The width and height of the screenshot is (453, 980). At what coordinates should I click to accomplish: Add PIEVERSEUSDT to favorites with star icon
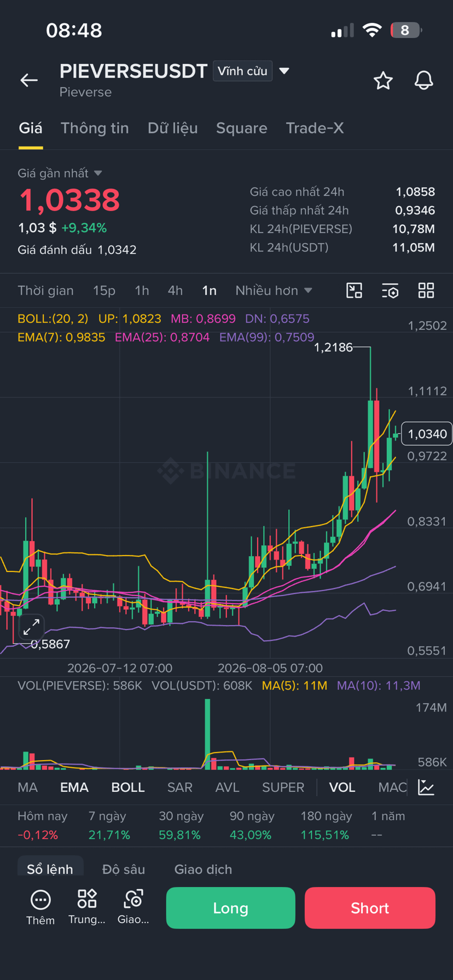coord(383,80)
